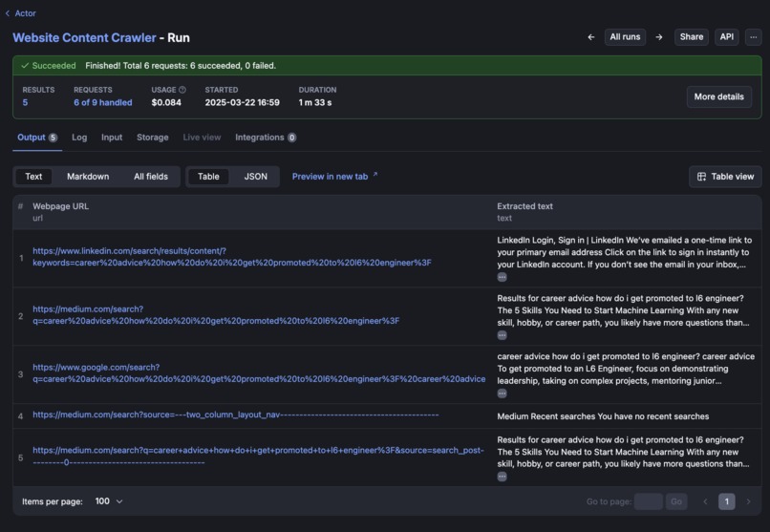Open Preview in new tab link
The image size is (770, 532).
(335, 176)
